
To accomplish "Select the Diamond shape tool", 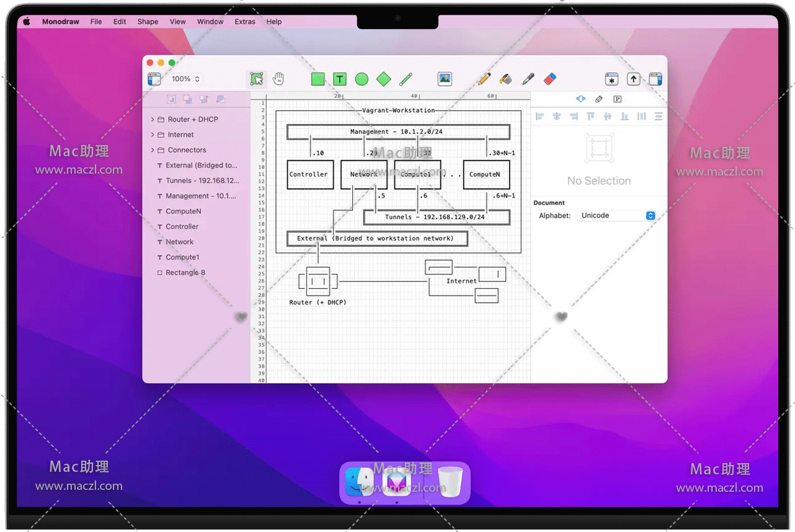I will click(384, 79).
